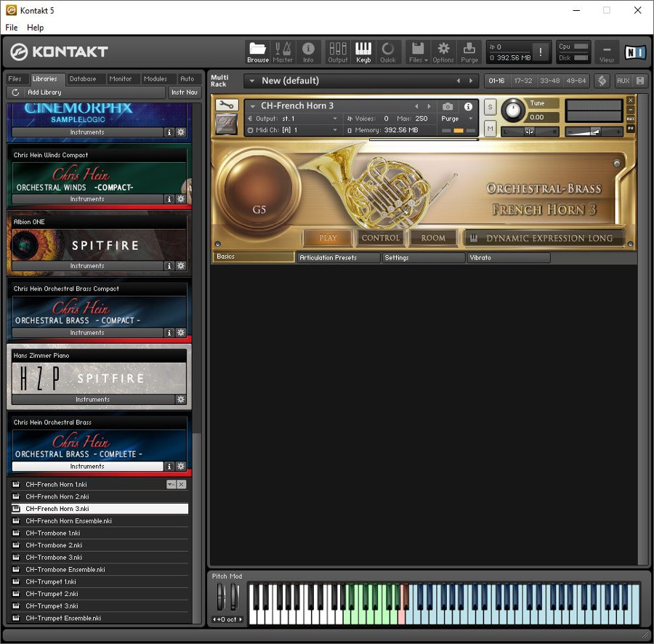
Task: Click the panic exclamation button
Action: click(x=541, y=52)
